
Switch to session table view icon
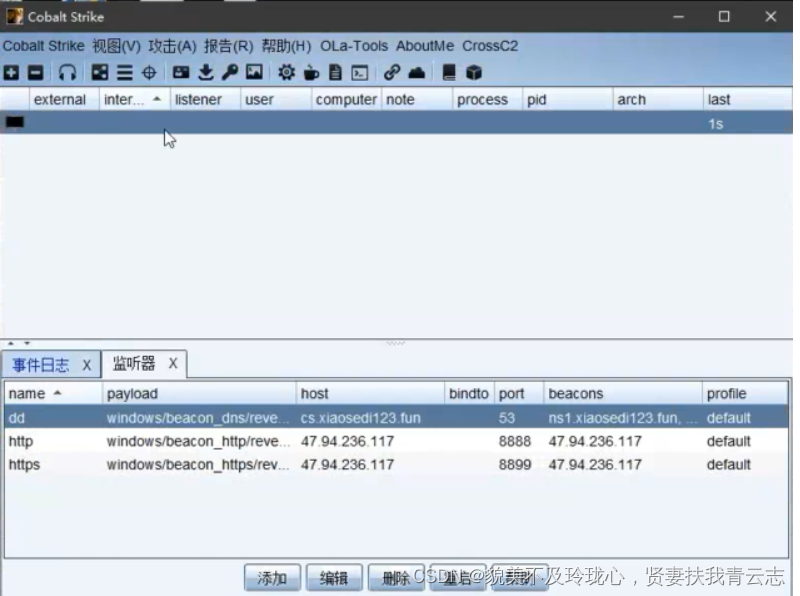click(x=124, y=72)
